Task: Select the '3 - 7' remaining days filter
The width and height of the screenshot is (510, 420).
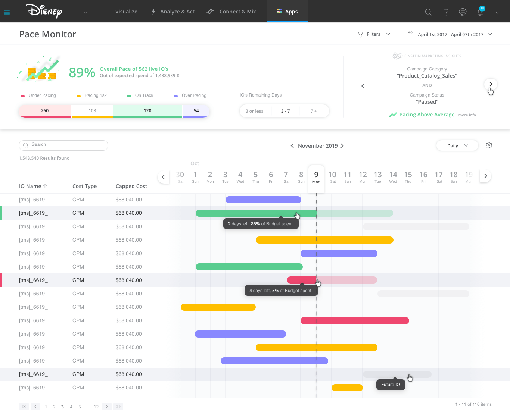Action: coord(285,111)
